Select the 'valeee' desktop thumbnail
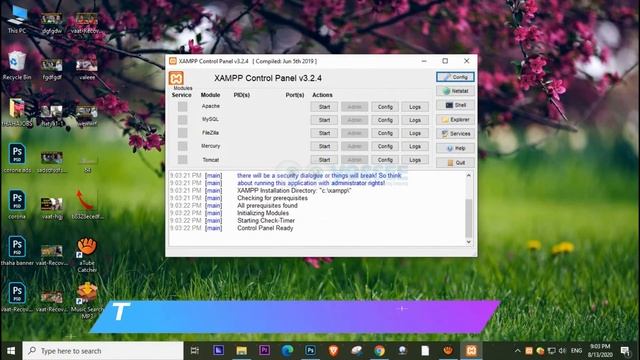 click(87, 69)
